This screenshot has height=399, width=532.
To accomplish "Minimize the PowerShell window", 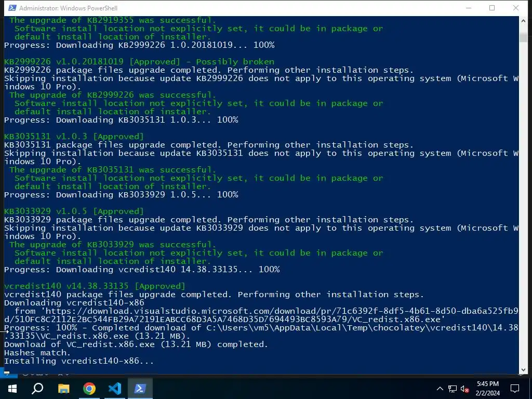I will 469,8.
